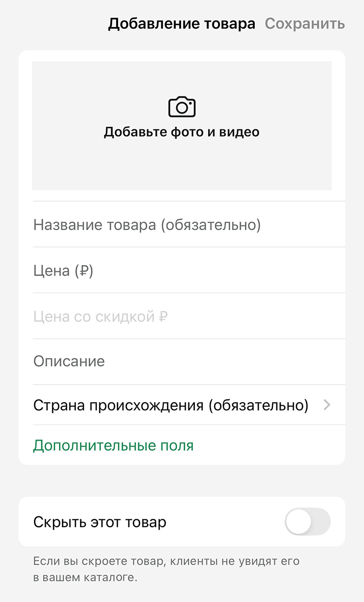Click the chevron arrow beside Страна происхождения
The image size is (364, 602).
point(327,405)
